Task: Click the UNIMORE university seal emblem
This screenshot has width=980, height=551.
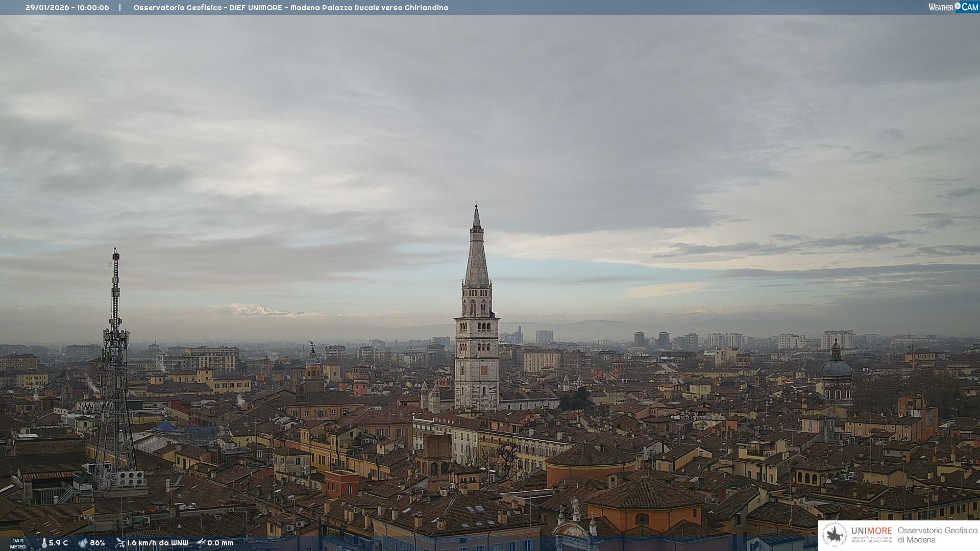Action: tap(835, 535)
